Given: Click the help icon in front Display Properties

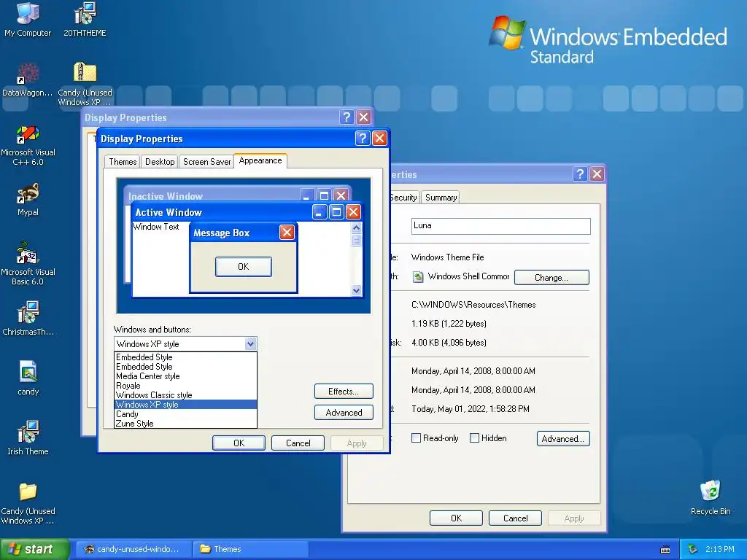Looking at the screenshot, I should pyautogui.click(x=363, y=139).
